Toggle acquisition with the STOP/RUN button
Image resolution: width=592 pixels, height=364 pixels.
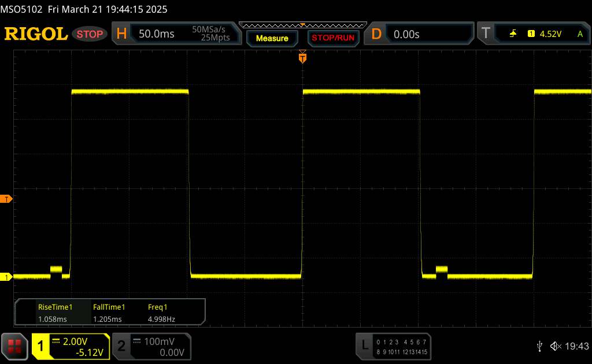pyautogui.click(x=332, y=38)
